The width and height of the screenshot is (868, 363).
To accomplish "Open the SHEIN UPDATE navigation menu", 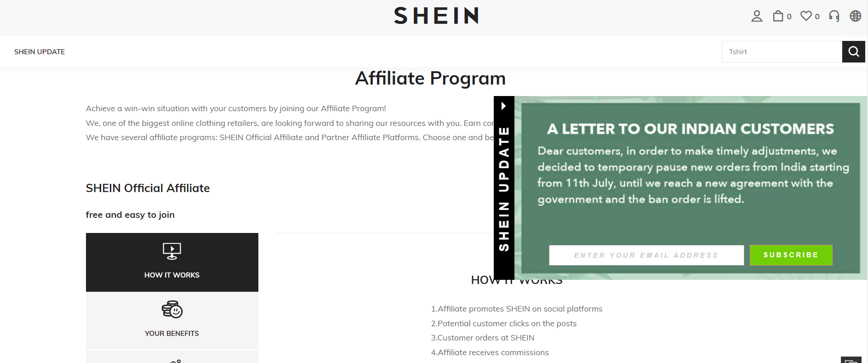I will point(40,51).
